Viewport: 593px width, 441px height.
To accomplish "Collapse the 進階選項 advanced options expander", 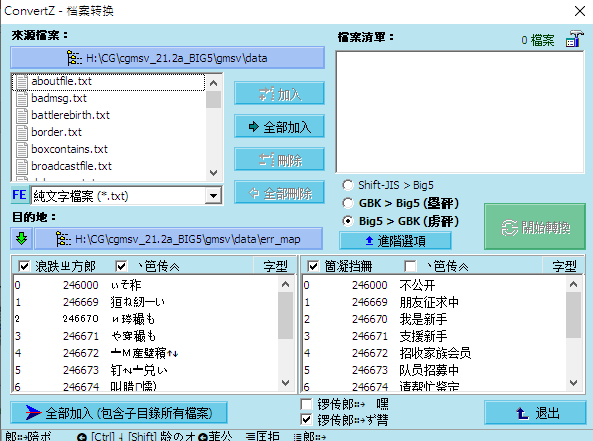I will coord(395,241).
